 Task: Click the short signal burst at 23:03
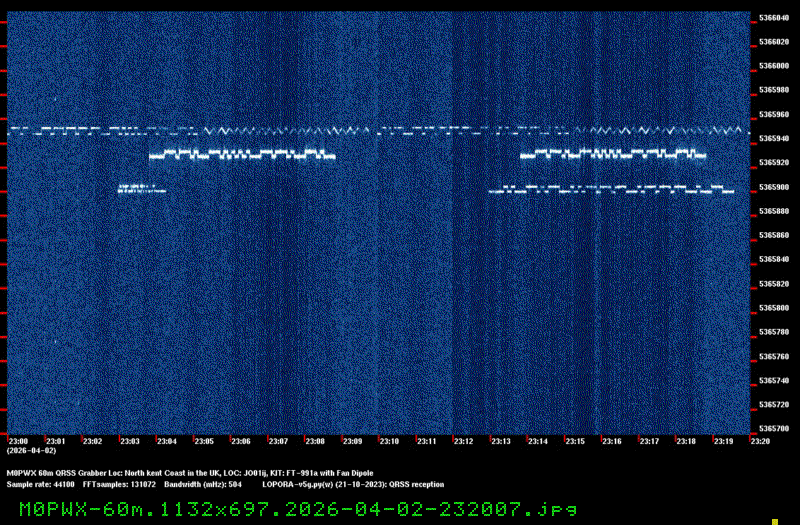coord(141,189)
